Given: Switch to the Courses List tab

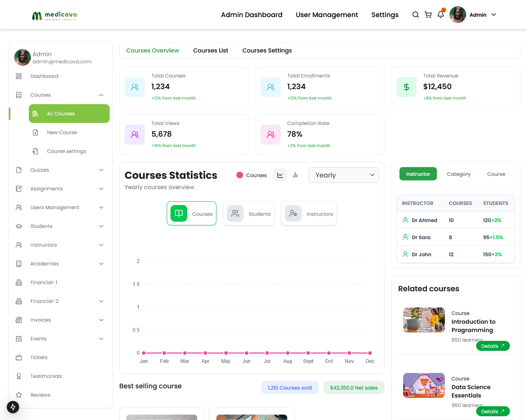Looking at the screenshot, I should [211, 50].
